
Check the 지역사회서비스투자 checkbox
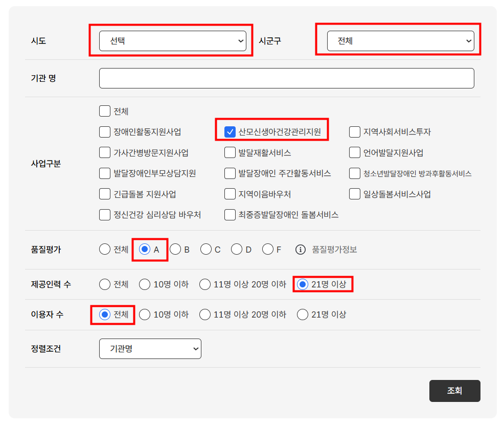tap(354, 131)
